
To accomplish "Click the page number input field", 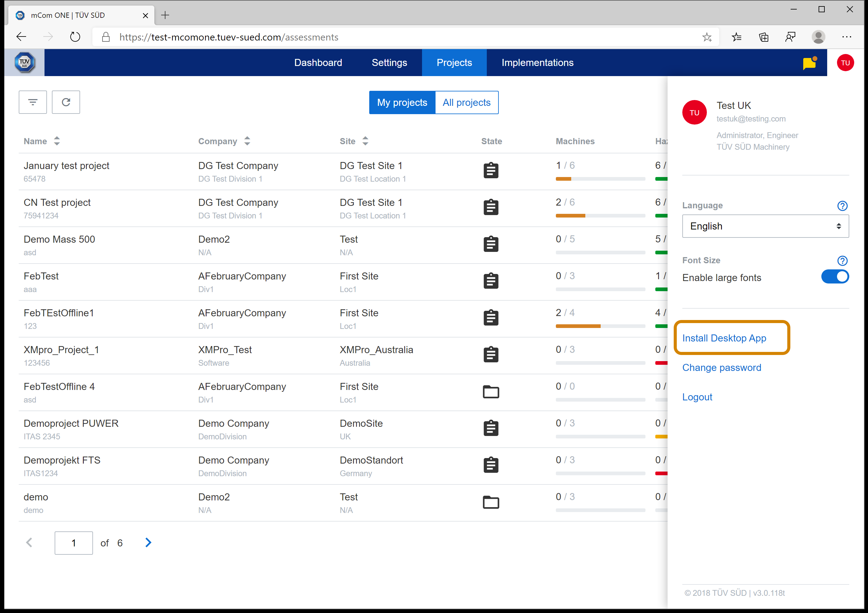I will (x=74, y=543).
